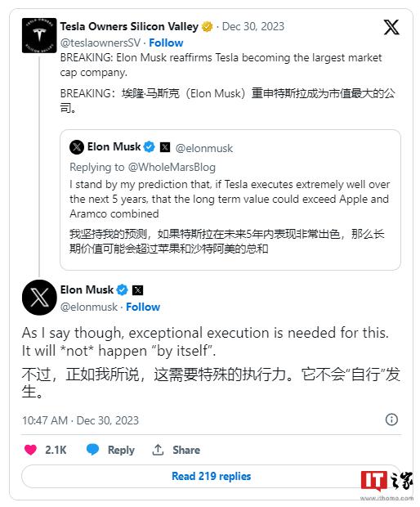Like the tweet with the heart icon

click(x=31, y=450)
